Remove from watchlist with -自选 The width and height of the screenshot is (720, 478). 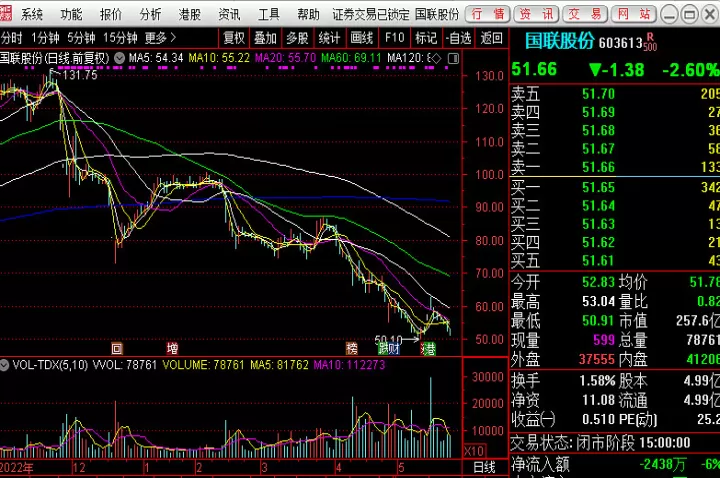tap(458, 38)
